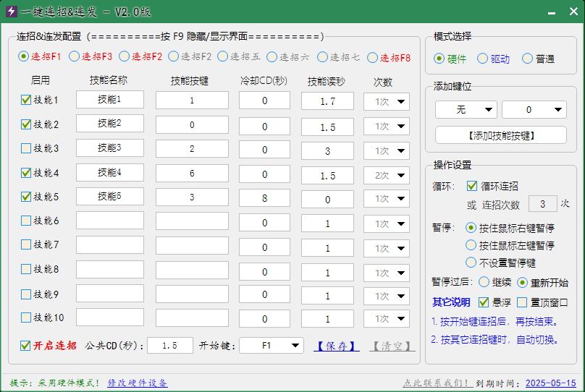
Task: Select the 连招F8 profile
Action: [372, 57]
